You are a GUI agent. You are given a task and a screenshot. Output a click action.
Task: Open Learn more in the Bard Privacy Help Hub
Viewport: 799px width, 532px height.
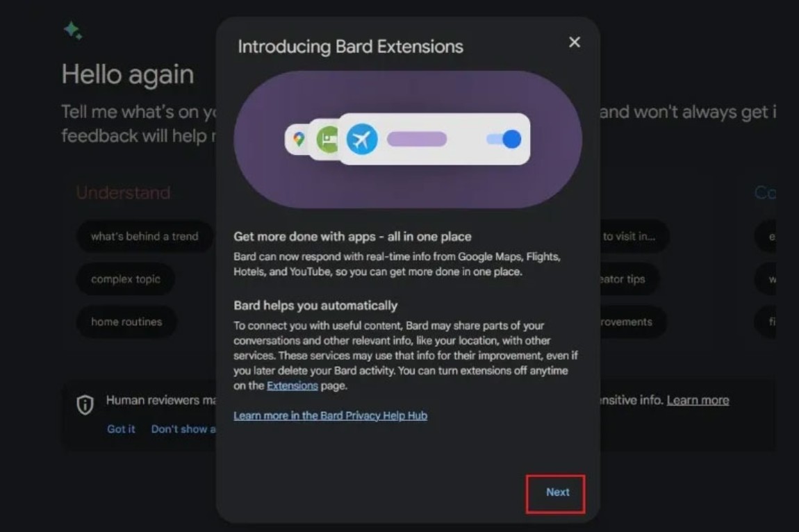[330, 415]
